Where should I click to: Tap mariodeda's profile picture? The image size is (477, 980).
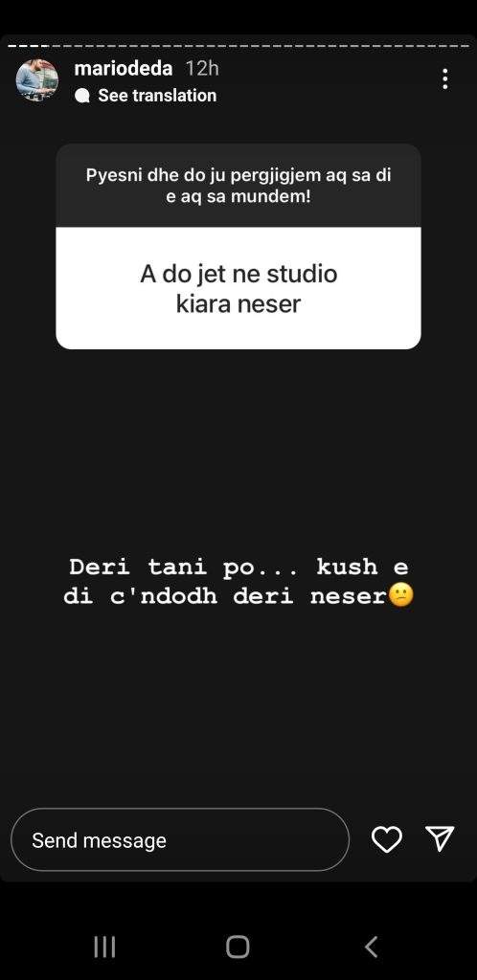point(37,80)
